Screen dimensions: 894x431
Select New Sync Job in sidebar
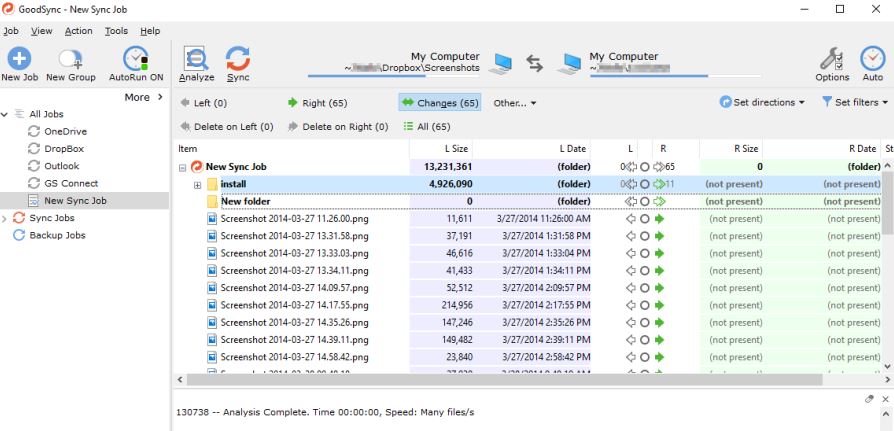click(84, 201)
